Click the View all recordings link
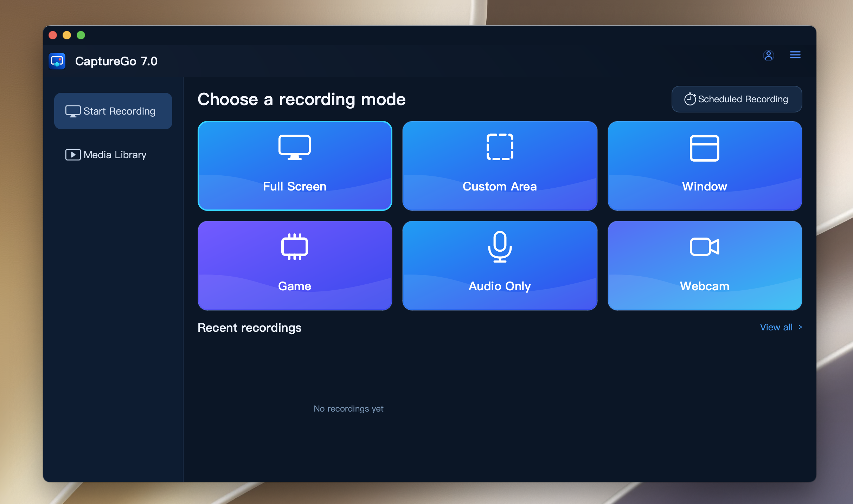 781,327
